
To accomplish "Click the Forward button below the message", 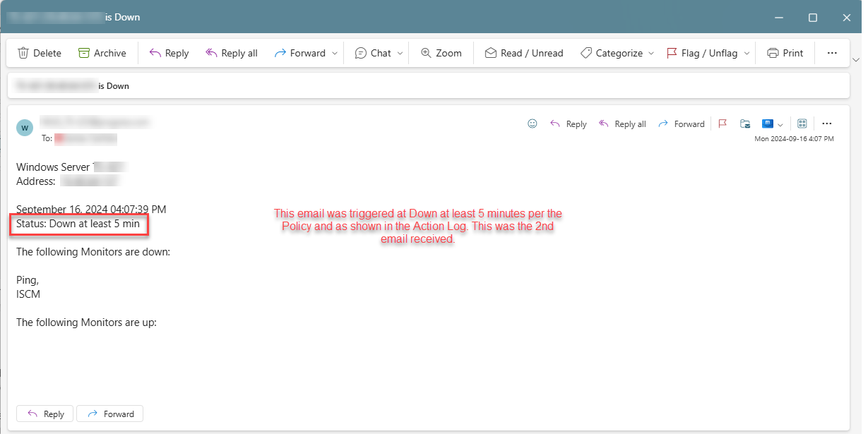I will click(x=109, y=414).
